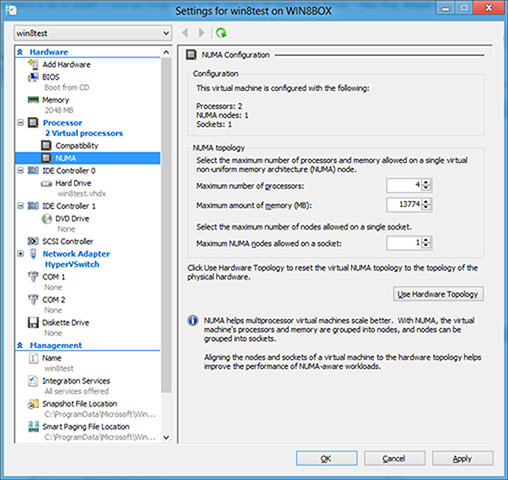Click Use Hardware Topology button

pos(438,294)
